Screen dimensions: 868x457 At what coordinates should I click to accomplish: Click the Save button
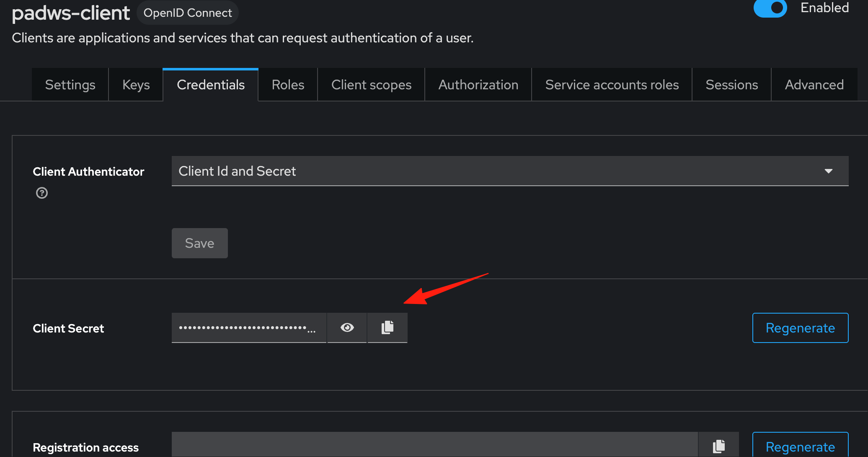199,243
